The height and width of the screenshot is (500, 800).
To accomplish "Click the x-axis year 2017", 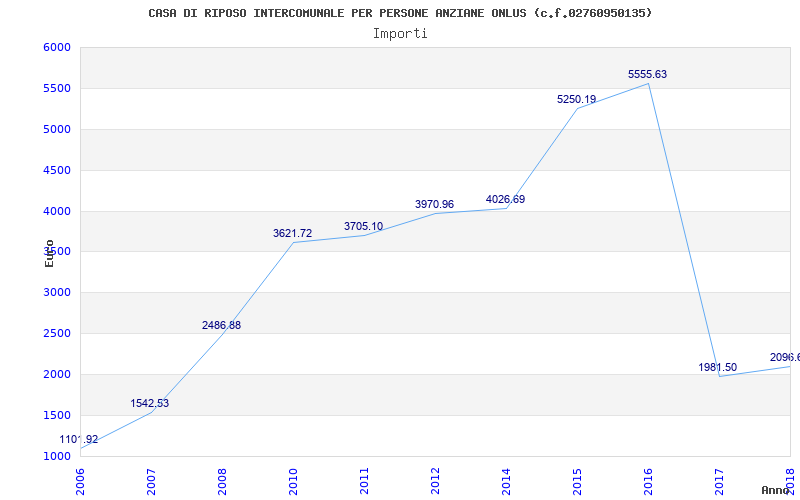I will (x=719, y=481).
